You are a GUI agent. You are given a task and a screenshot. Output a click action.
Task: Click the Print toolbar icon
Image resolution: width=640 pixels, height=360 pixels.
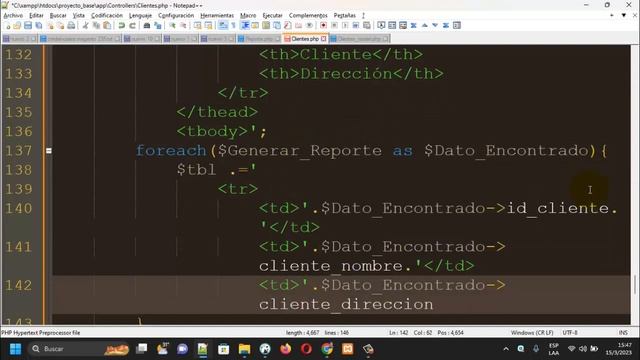(x=71, y=25)
